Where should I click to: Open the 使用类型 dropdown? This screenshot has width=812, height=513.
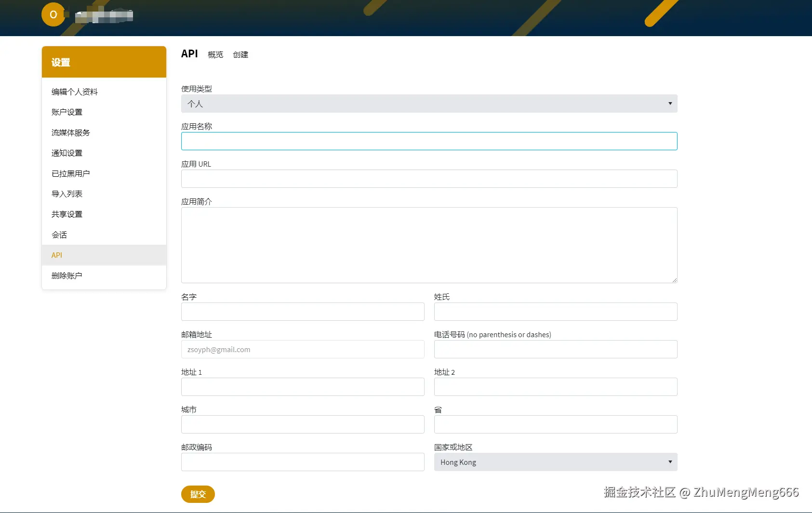click(429, 104)
